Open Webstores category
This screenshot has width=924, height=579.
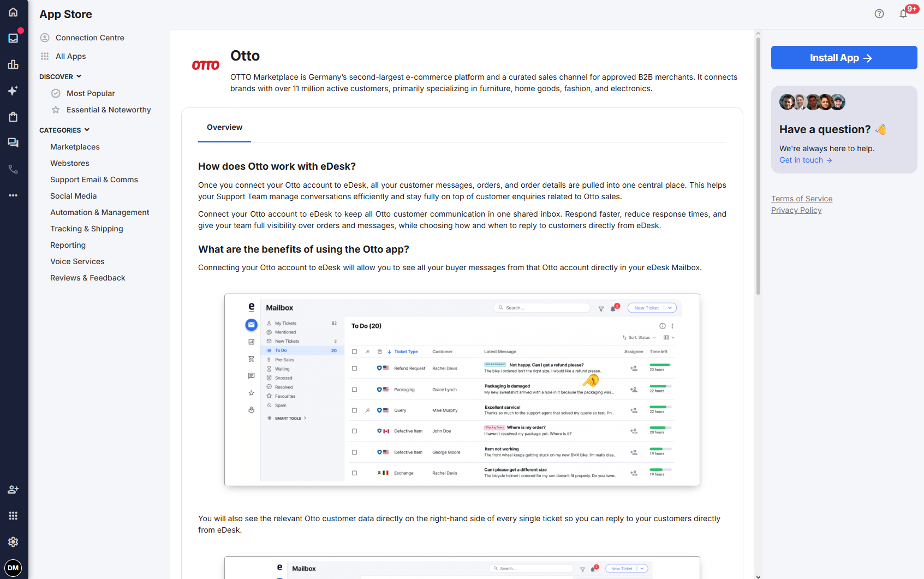(x=70, y=163)
